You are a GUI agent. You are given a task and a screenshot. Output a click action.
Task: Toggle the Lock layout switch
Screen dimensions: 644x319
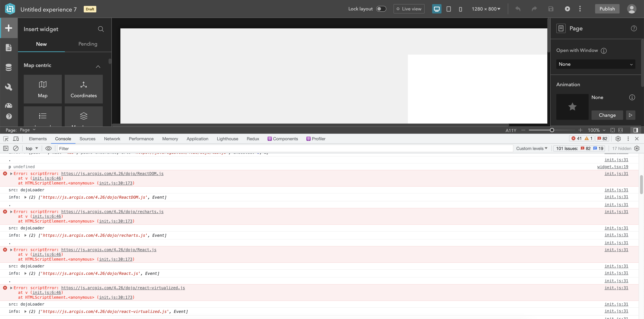pos(381,9)
